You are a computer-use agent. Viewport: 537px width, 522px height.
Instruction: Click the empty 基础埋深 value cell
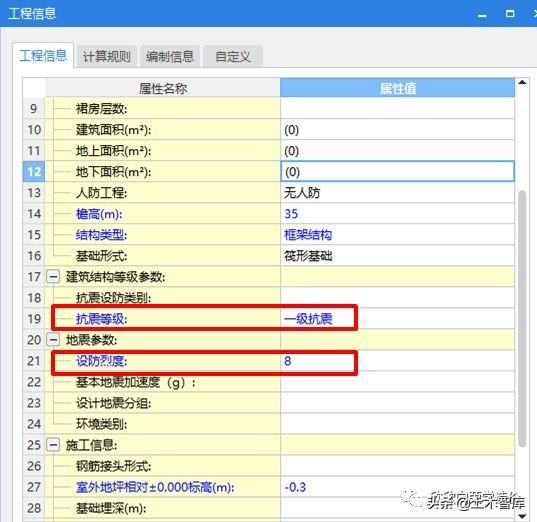click(397, 508)
